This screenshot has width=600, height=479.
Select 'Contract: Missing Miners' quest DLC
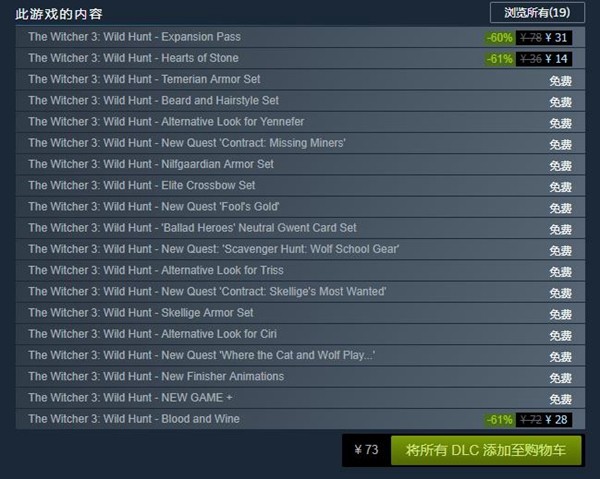tap(300, 143)
